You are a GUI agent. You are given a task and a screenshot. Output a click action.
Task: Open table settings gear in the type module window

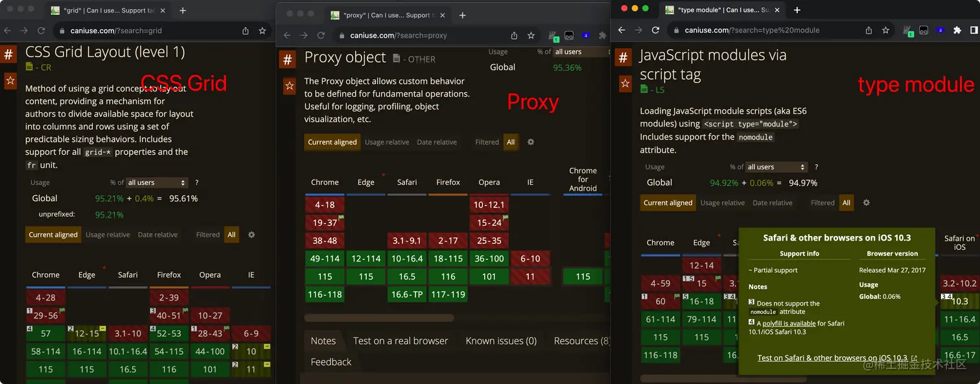(867, 203)
